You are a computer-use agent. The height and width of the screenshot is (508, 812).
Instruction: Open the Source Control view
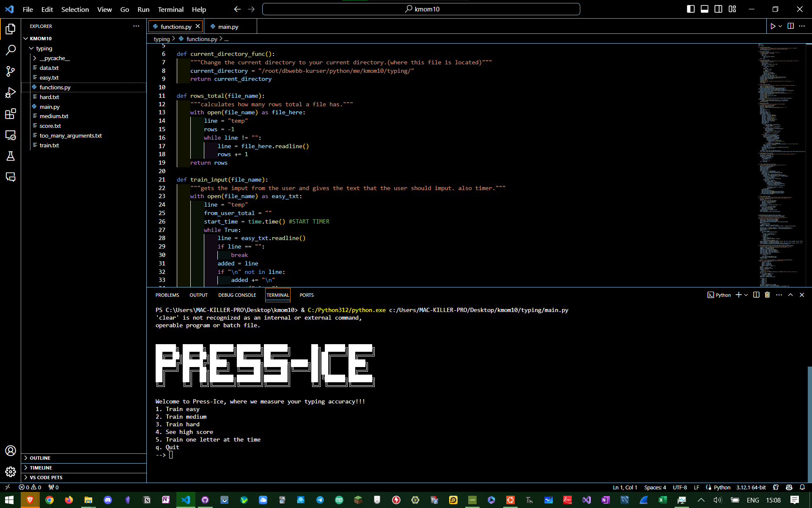[11, 71]
